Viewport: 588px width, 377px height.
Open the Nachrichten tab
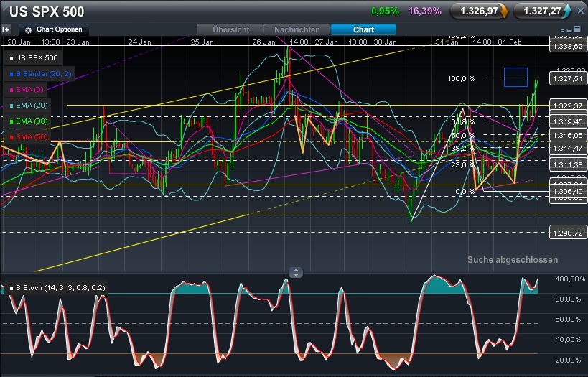[x=296, y=29]
